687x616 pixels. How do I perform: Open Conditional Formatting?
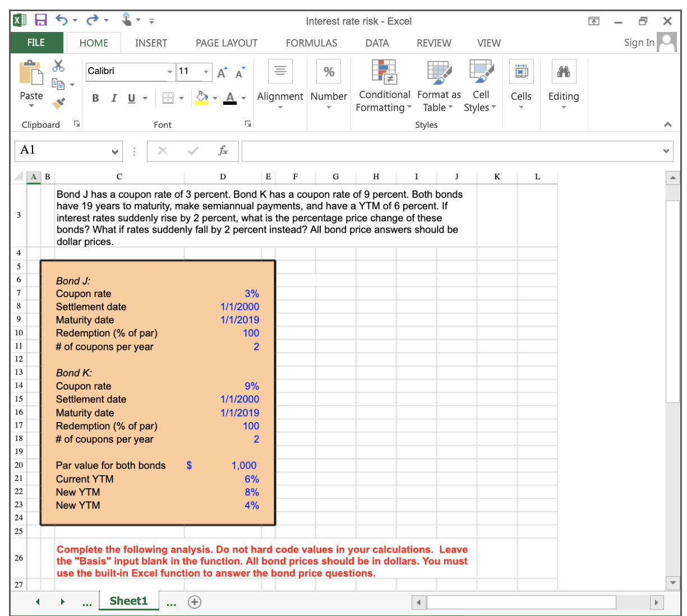click(x=384, y=86)
